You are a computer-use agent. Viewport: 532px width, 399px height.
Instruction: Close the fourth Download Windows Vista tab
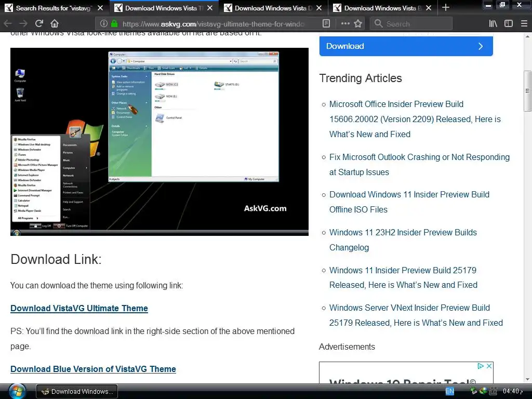click(x=429, y=8)
